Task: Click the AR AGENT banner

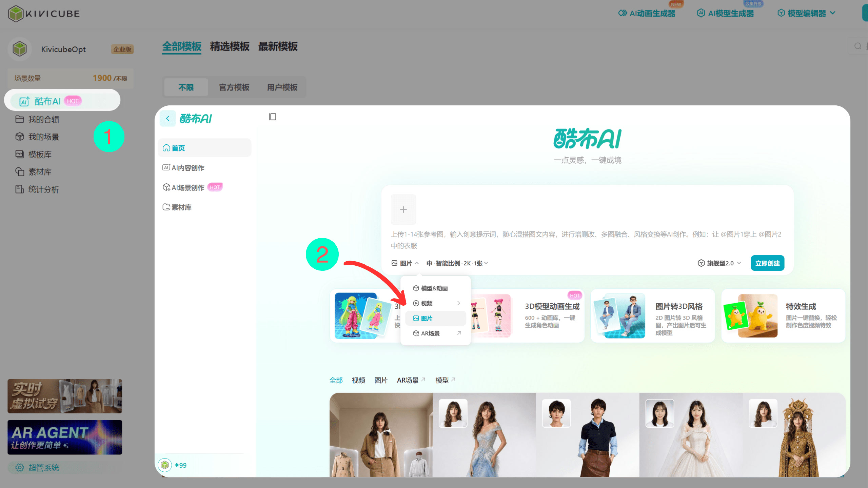Action: tap(65, 437)
